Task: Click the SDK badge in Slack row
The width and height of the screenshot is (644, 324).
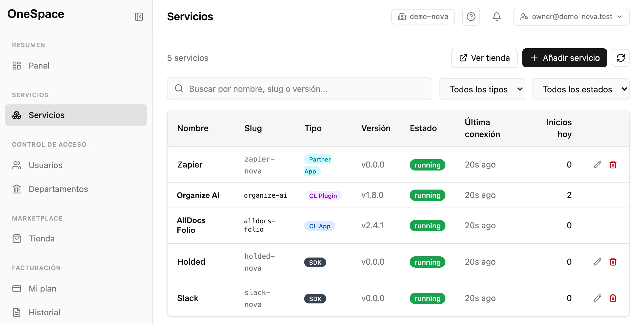Action: [x=315, y=299]
